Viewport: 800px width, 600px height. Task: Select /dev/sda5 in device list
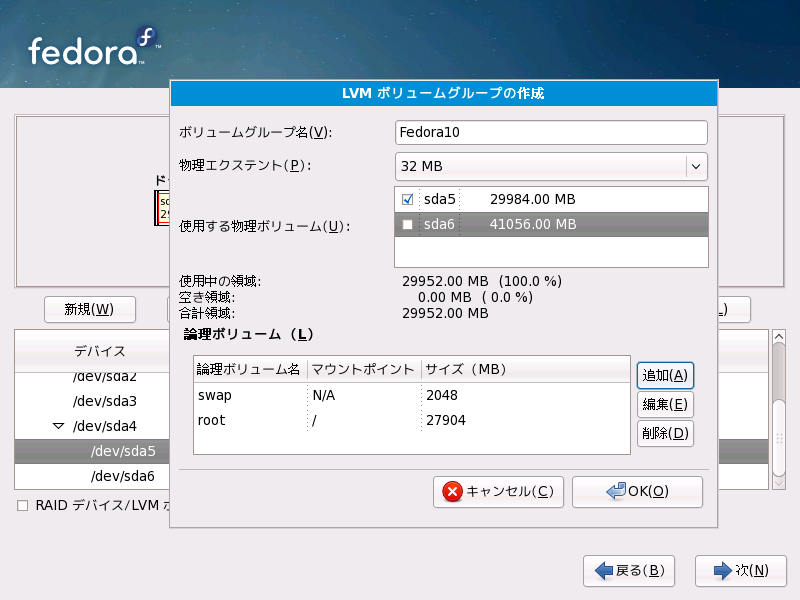click(x=123, y=452)
